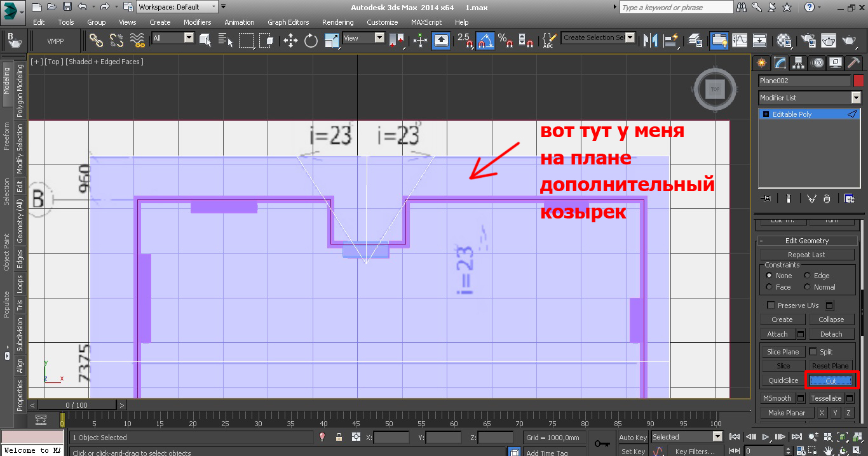Expand the Editable Poly stack entry
868x456 pixels.
click(766, 114)
